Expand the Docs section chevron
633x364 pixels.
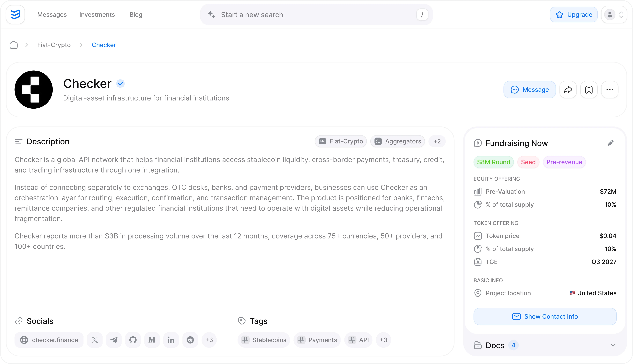point(613,345)
